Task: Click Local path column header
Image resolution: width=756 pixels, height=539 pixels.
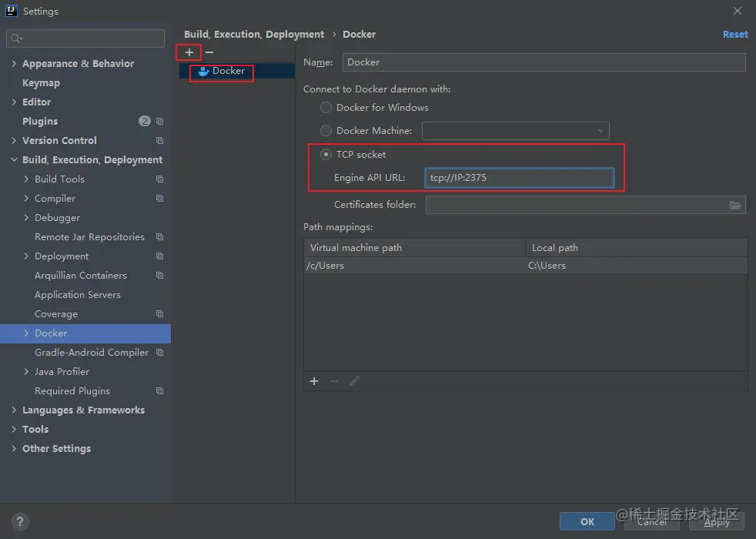Action: point(637,248)
